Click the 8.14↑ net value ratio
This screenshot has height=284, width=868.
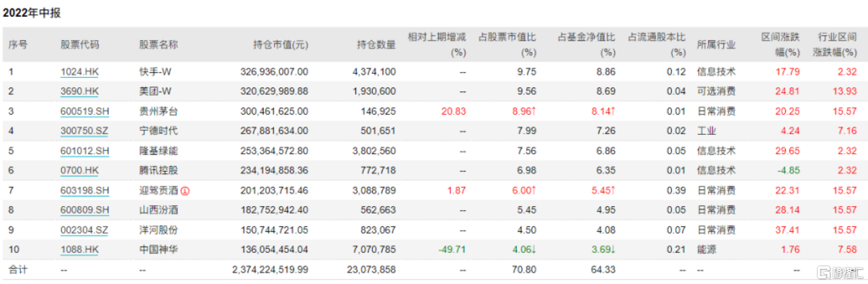603,111
